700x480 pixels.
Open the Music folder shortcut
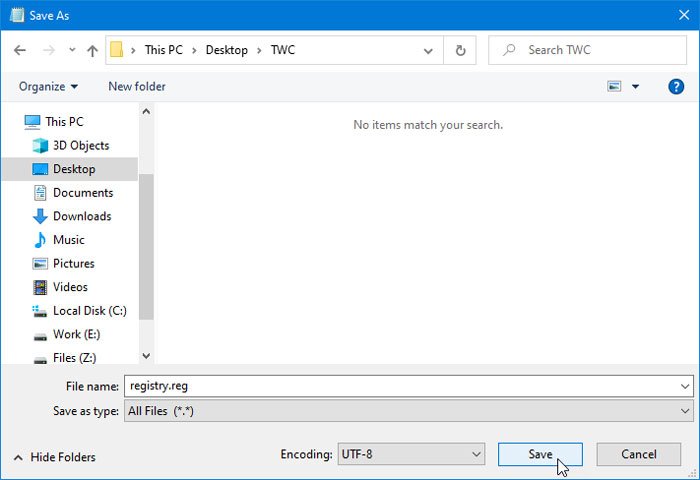[x=59, y=240]
